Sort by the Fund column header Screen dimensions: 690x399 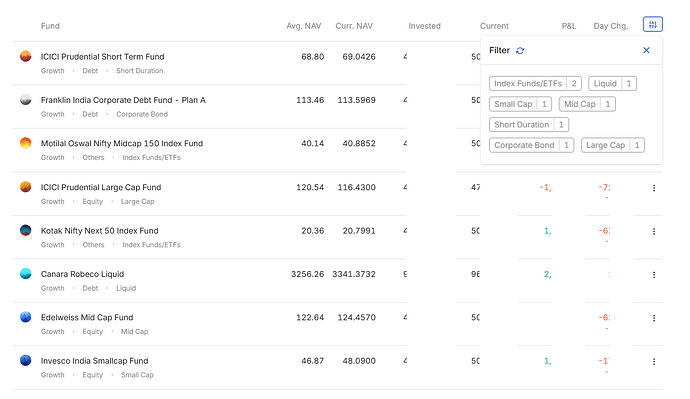(x=50, y=26)
